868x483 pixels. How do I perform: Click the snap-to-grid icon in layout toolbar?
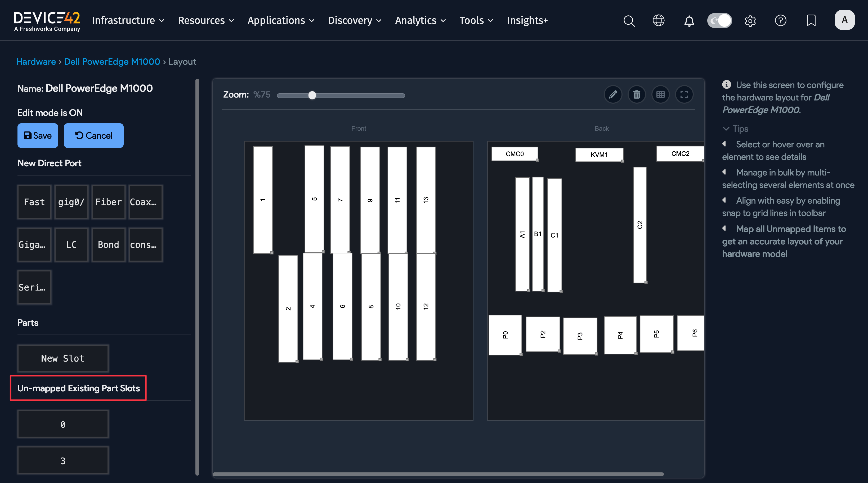tap(660, 94)
